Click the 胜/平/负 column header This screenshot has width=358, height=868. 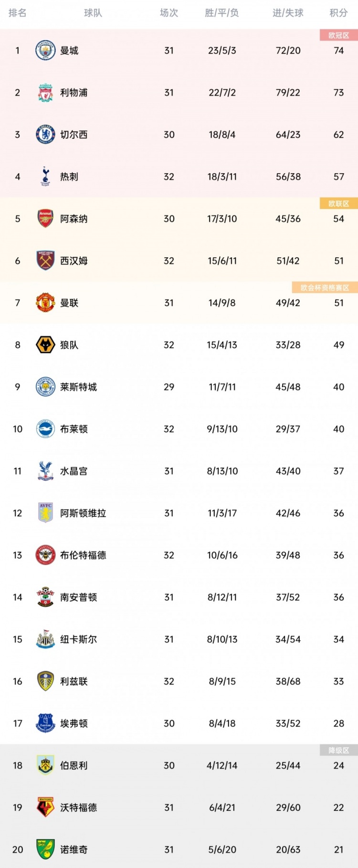point(222,13)
